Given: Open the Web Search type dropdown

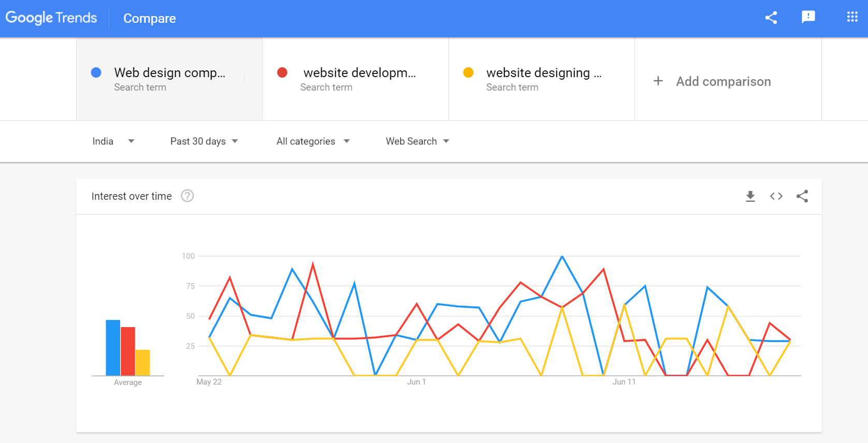Looking at the screenshot, I should [x=417, y=141].
